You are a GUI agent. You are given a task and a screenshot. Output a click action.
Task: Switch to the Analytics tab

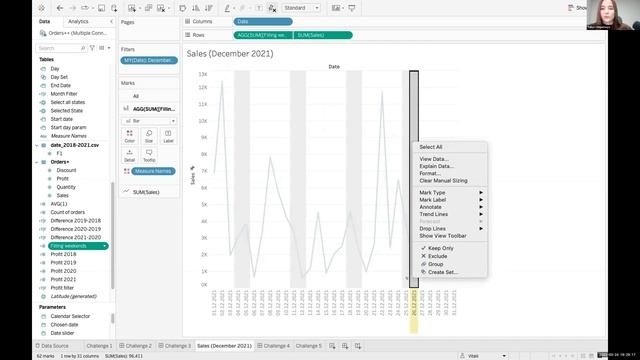(78, 21)
